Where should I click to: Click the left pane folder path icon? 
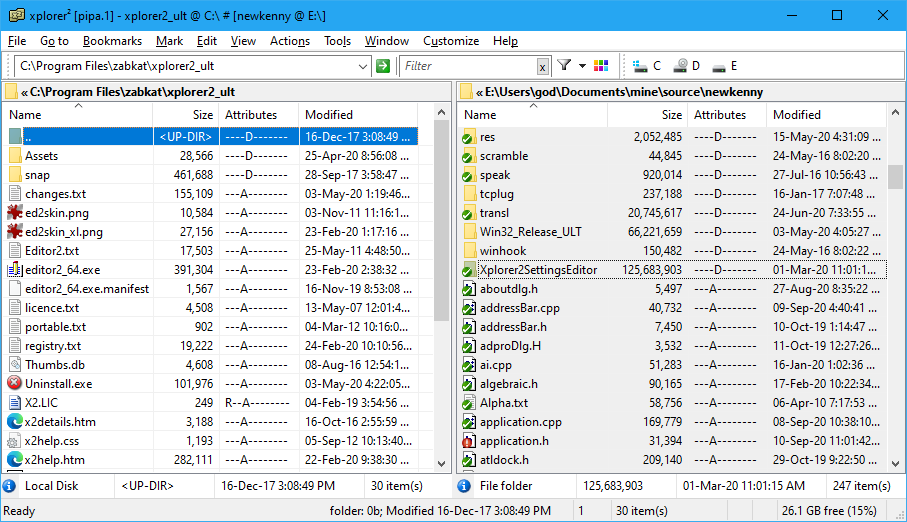(11, 92)
